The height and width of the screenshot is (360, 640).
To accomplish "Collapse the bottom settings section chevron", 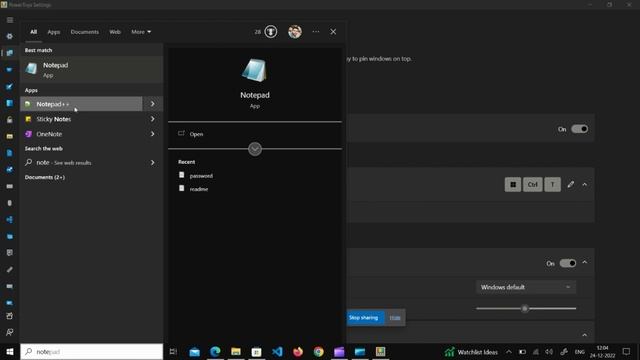I will (x=584, y=335).
